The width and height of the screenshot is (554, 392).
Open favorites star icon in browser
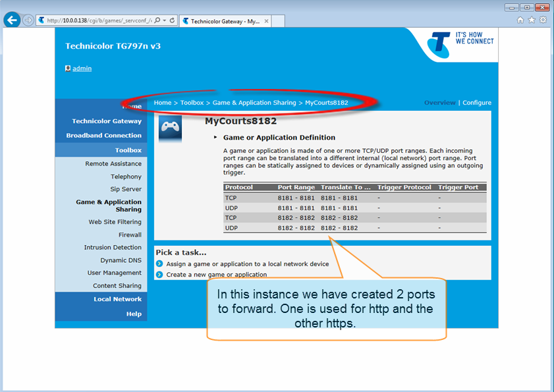[x=532, y=20]
